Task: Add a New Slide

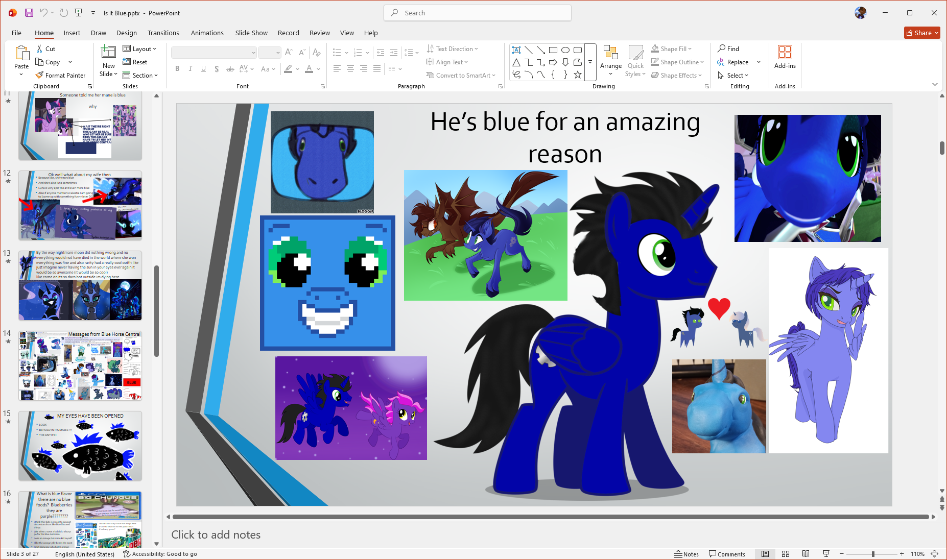Action: tap(108, 61)
